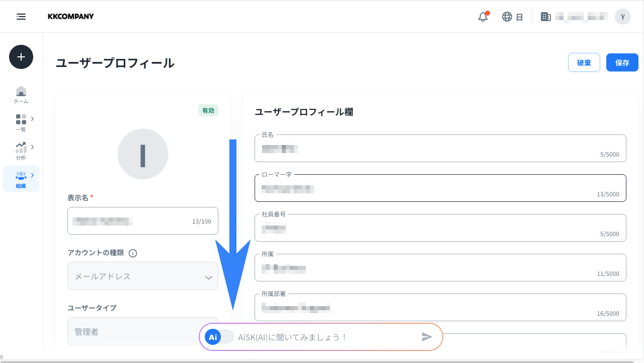This screenshot has height=363, width=644.
Task: Expand the 一覧 submenu chevron
Action: [x=33, y=119]
